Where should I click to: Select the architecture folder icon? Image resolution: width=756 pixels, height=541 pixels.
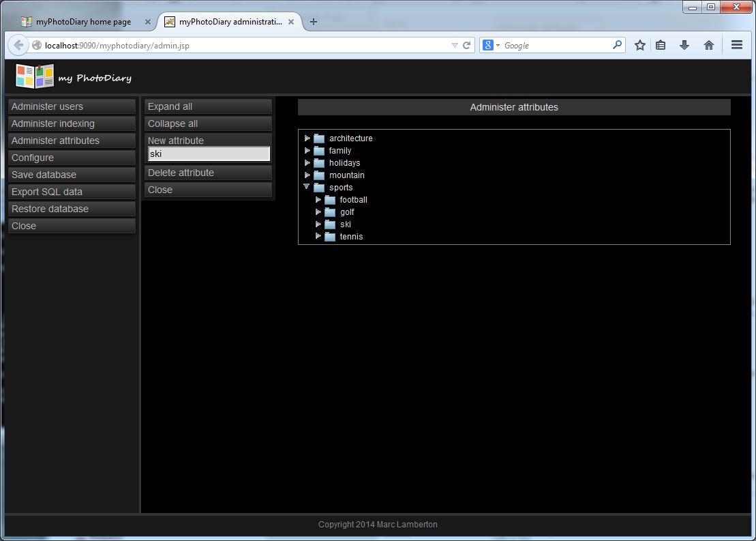pyautogui.click(x=319, y=138)
